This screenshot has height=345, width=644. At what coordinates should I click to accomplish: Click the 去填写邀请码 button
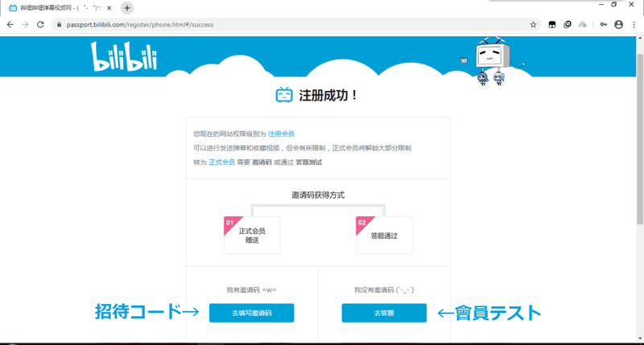click(251, 313)
